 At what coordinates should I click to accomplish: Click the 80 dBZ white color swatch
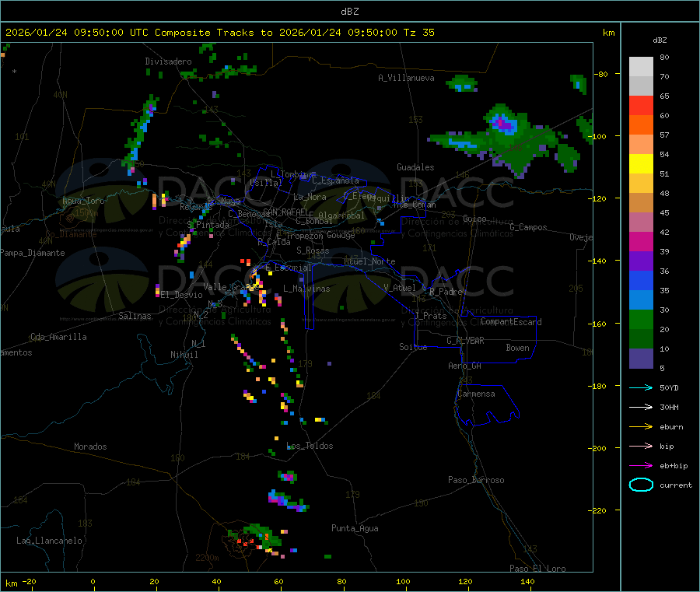click(x=641, y=67)
